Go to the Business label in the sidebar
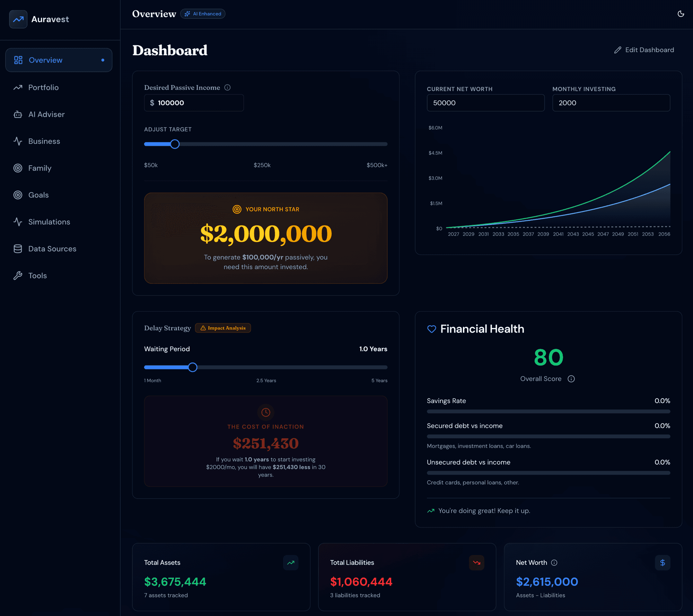693x616 pixels. click(44, 141)
